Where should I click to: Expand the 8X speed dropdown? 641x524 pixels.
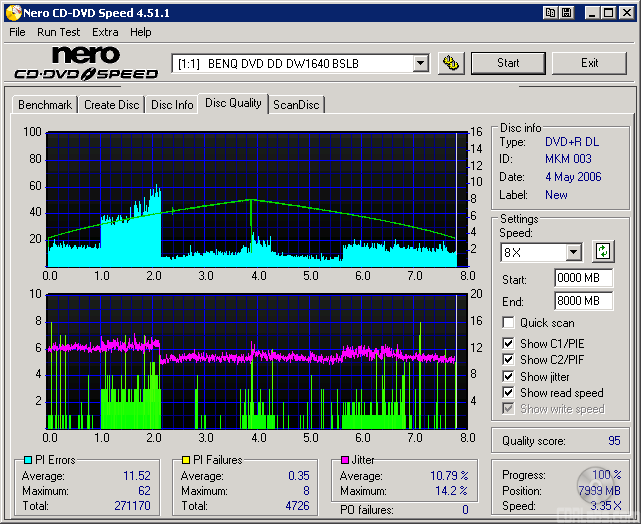click(573, 252)
